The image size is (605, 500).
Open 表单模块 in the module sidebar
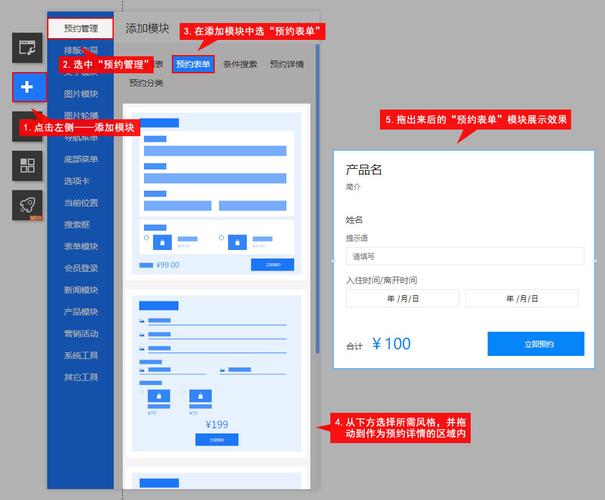(81, 246)
